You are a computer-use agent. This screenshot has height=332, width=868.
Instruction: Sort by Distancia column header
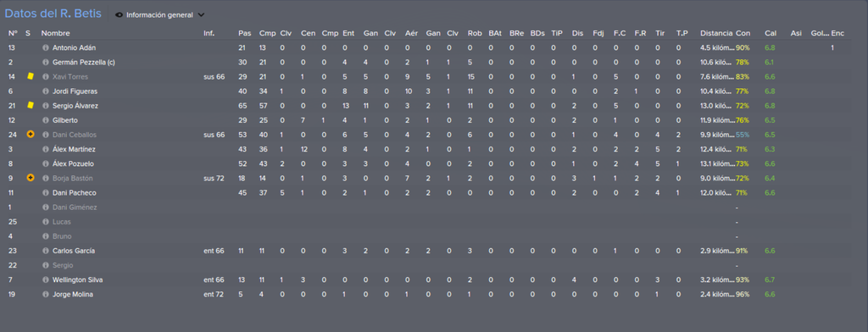tap(716, 33)
